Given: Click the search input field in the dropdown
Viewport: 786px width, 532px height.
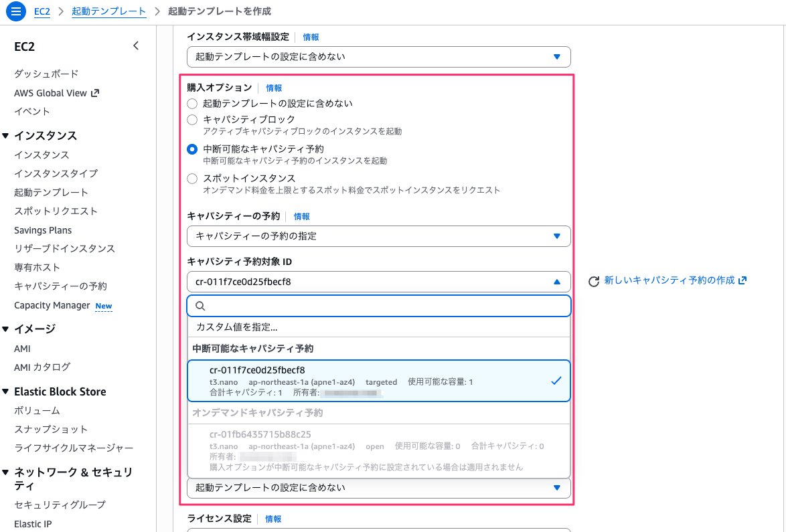Looking at the screenshot, I should point(378,305).
